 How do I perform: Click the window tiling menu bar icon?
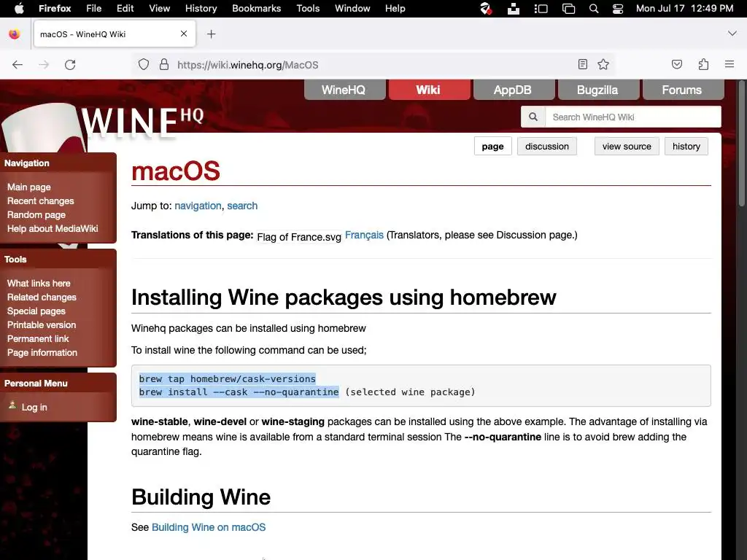coord(568,8)
